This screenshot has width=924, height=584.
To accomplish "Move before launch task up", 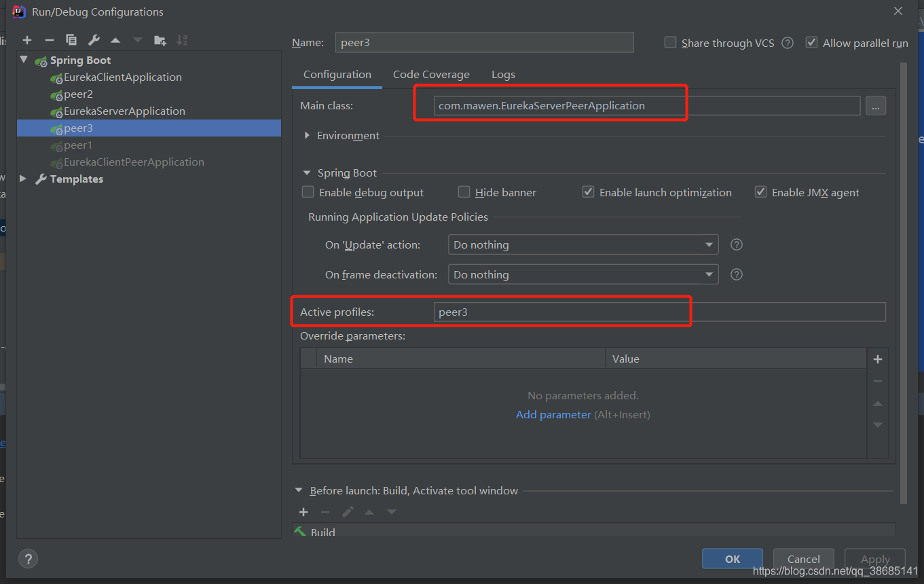I will point(369,512).
